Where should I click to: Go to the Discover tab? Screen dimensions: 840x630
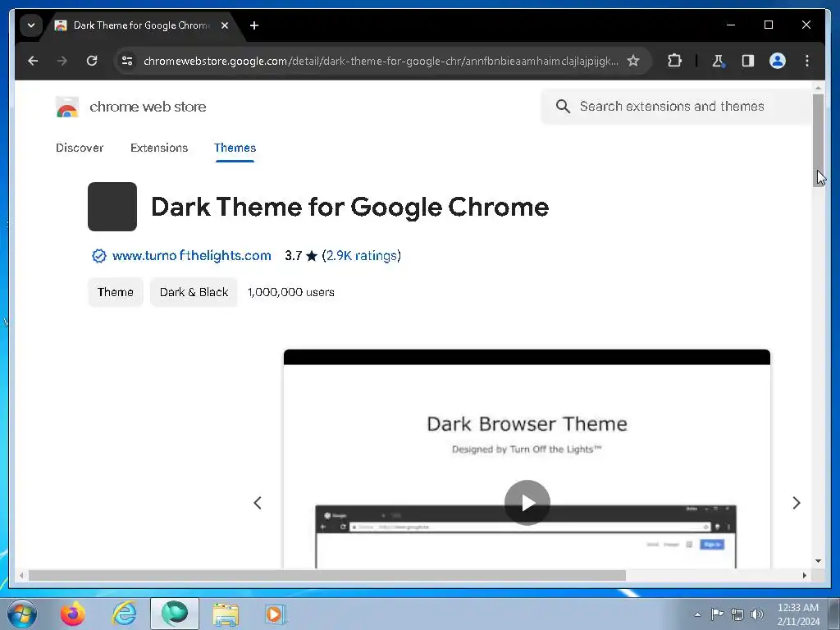(x=80, y=148)
